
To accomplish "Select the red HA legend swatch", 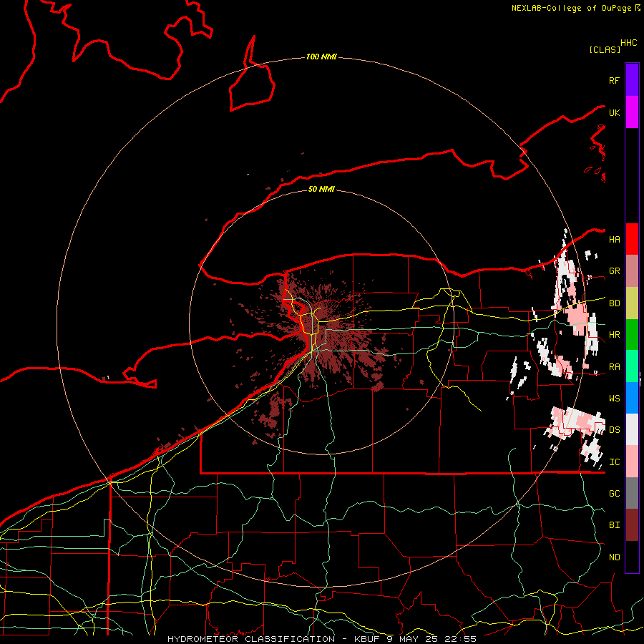I will click(x=632, y=239).
